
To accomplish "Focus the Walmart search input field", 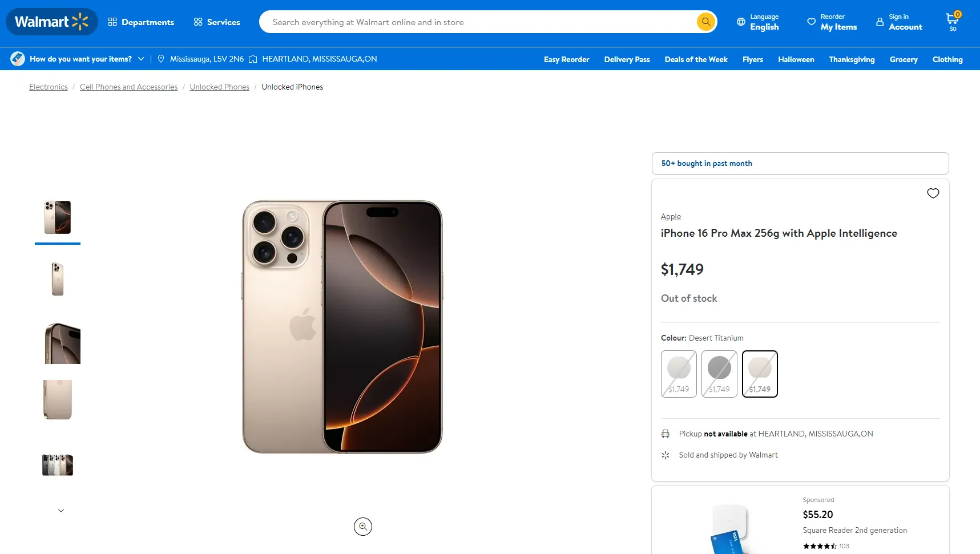I will click(479, 22).
